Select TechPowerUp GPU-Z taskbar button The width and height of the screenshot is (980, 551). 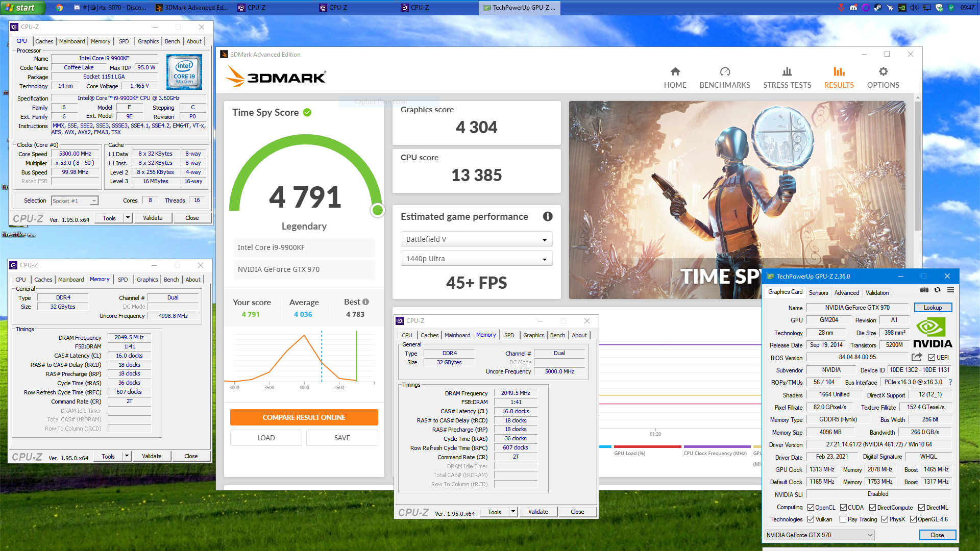tap(520, 8)
